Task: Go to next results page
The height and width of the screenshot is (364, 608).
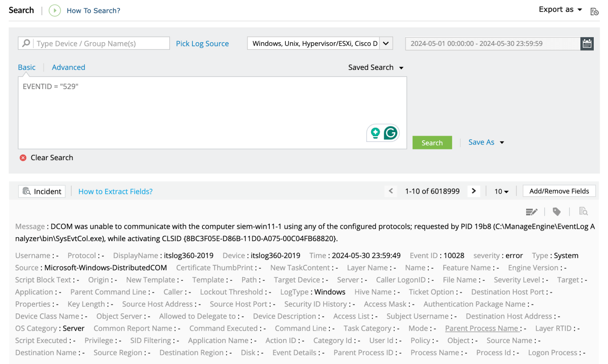Action: [474, 191]
